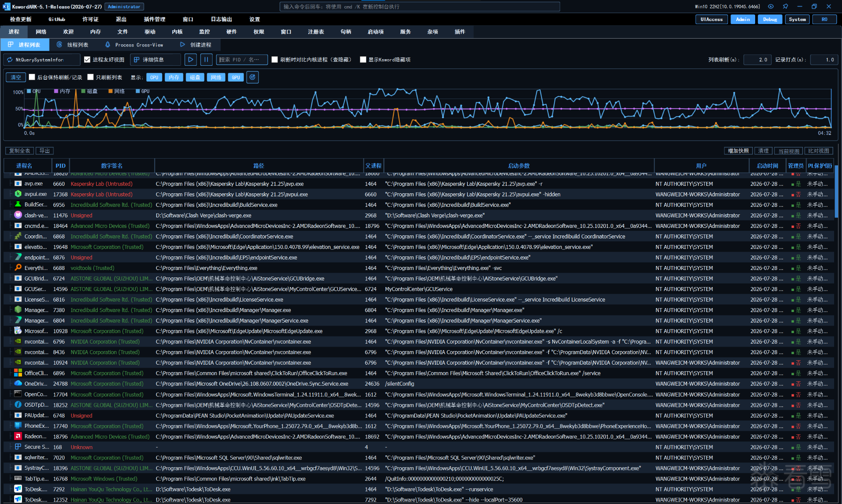Click the purple cat icon of clash-verge
Viewport: 842px width, 504px height.
pos(18,215)
